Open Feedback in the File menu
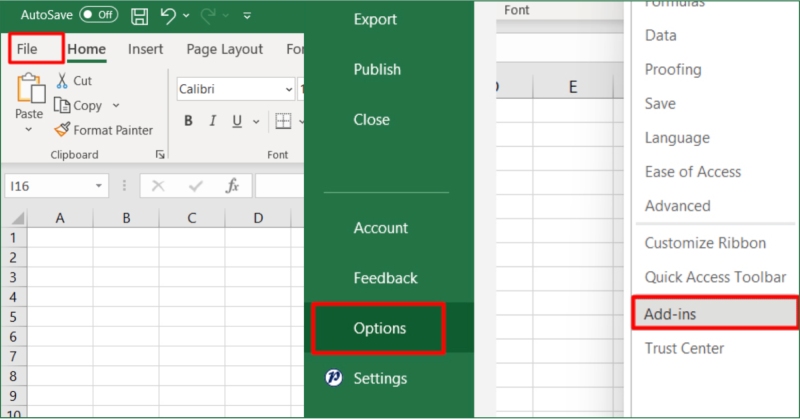Screen dimensions: 800x419 tap(385, 278)
